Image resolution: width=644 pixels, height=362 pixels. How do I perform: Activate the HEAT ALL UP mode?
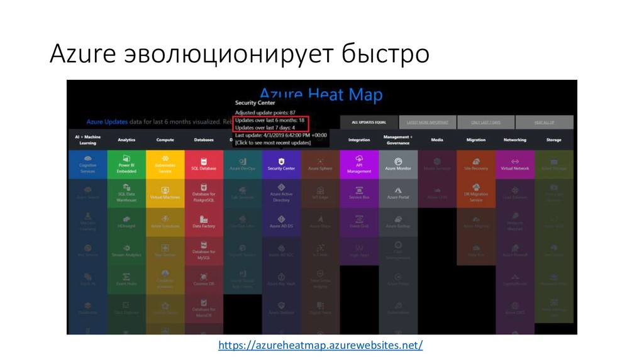pos(544,123)
